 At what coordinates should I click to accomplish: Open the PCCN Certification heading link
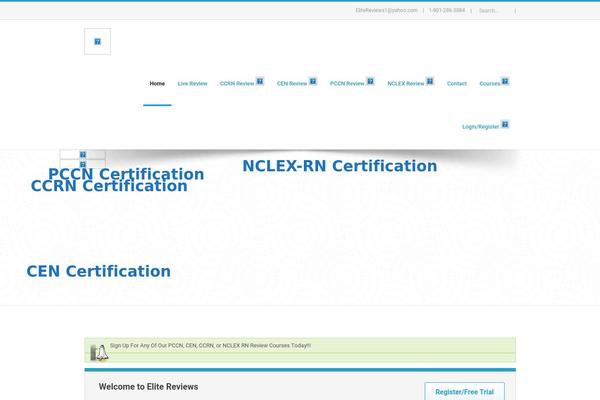click(x=126, y=173)
